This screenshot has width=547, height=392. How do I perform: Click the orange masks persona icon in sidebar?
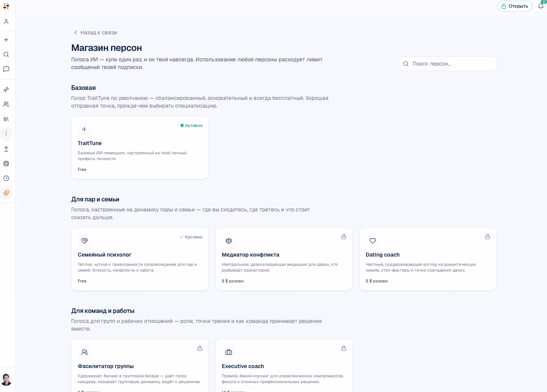click(6, 193)
